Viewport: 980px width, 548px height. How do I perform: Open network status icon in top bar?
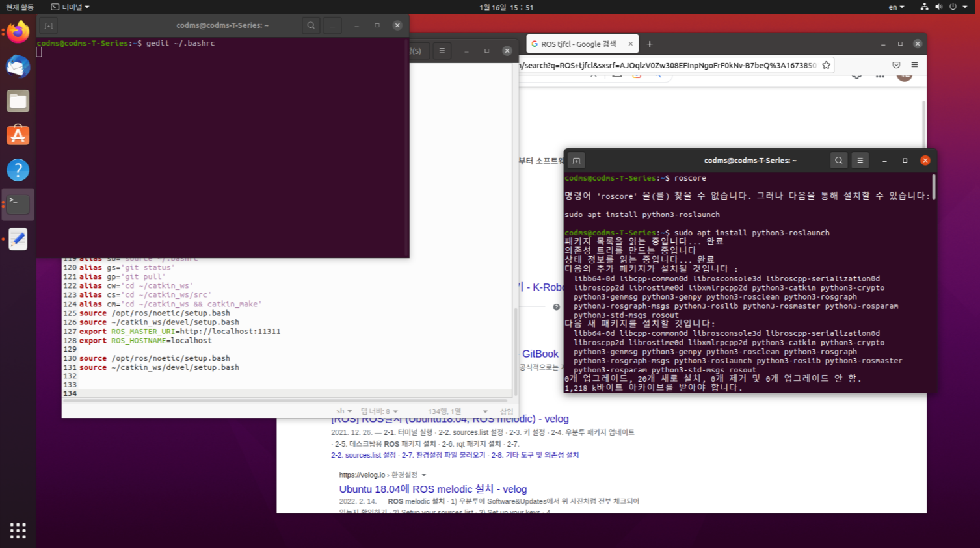click(924, 7)
